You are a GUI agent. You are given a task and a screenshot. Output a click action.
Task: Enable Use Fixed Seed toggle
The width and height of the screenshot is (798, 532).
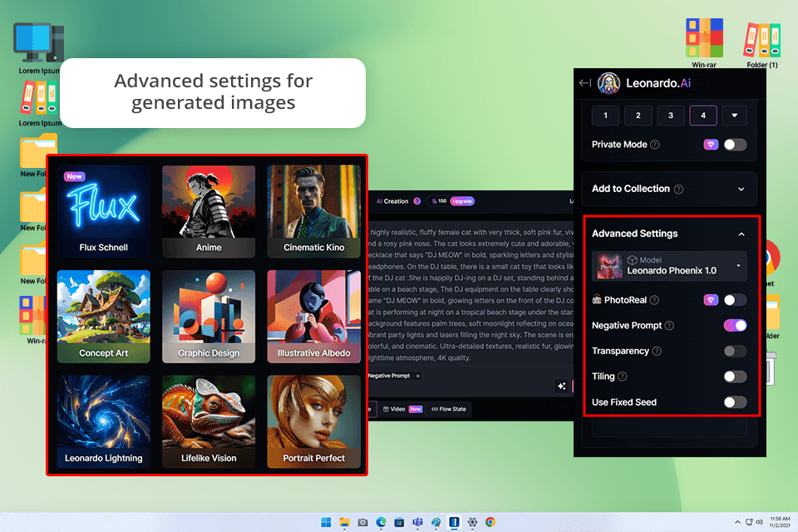[x=735, y=402]
